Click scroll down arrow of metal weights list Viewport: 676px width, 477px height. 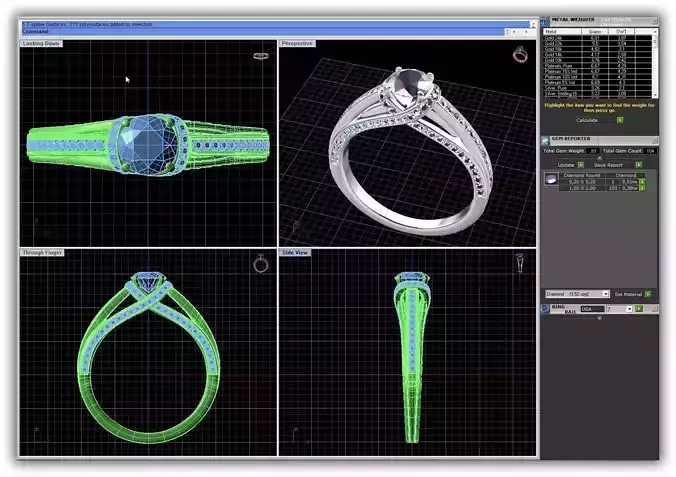click(655, 95)
